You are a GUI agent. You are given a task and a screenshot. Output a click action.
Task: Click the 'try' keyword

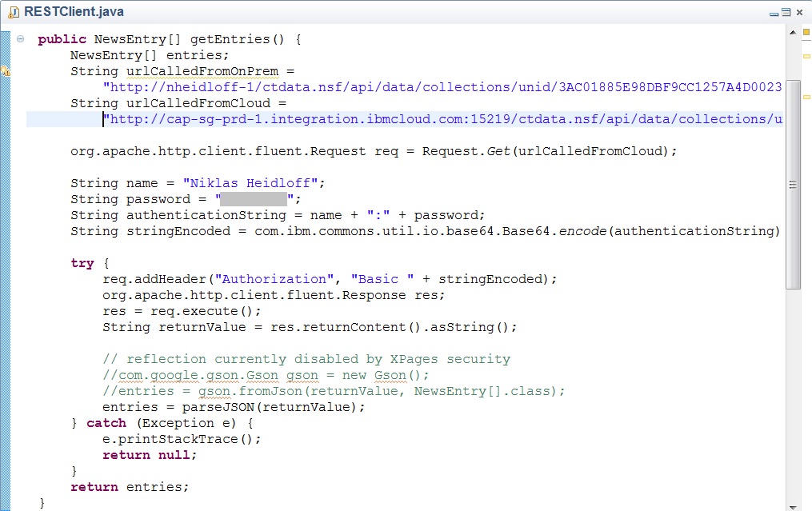[82, 264]
